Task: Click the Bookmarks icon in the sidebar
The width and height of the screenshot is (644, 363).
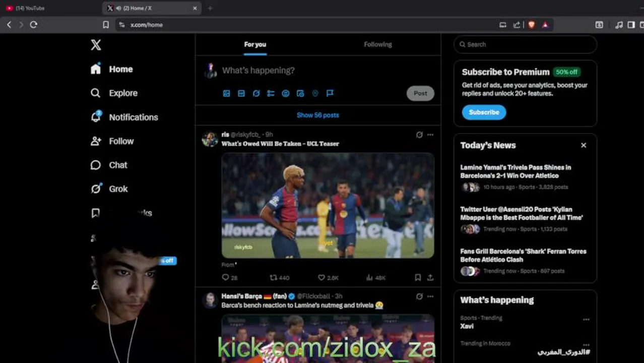Action: click(x=95, y=213)
